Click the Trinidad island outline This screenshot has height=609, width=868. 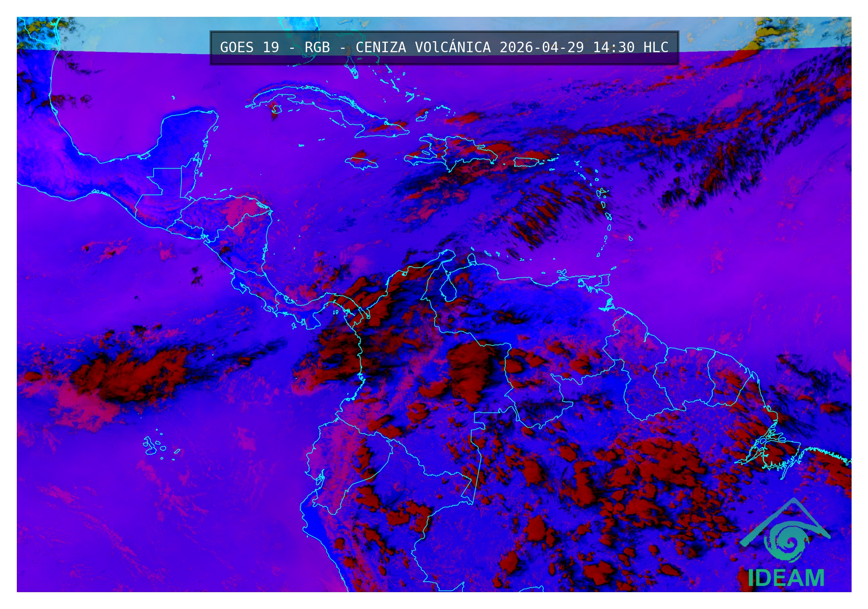[x=605, y=279]
